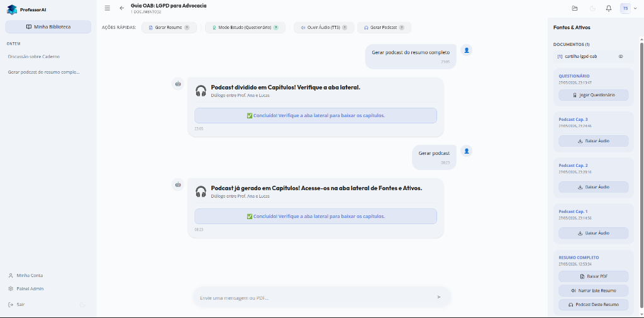Image resolution: width=644 pixels, height=318 pixels.
Task: Click the headphones icon in 'Podcast dividido em Capítulos'
Action: click(x=201, y=91)
